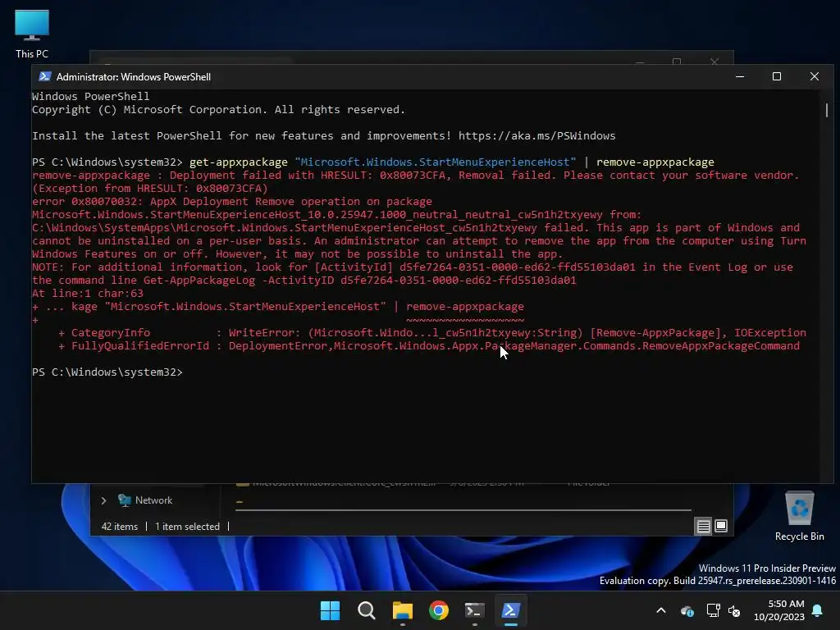Minimize the PowerShell window
Image resolution: width=840 pixels, height=630 pixels.
click(740, 76)
